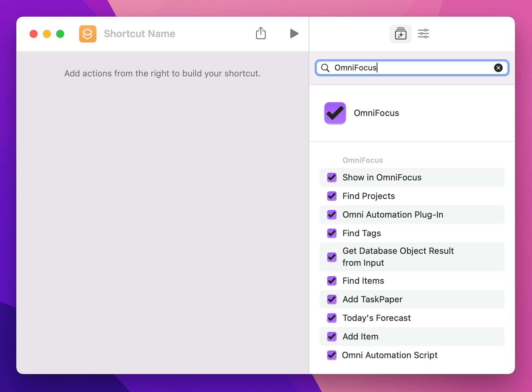Open the Share shortcut menu

[261, 33]
